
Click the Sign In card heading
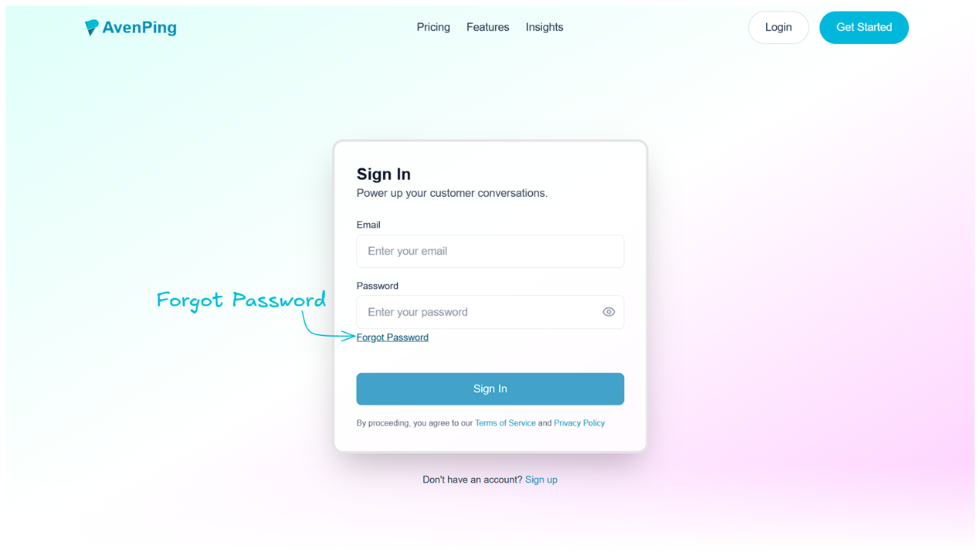coord(383,175)
